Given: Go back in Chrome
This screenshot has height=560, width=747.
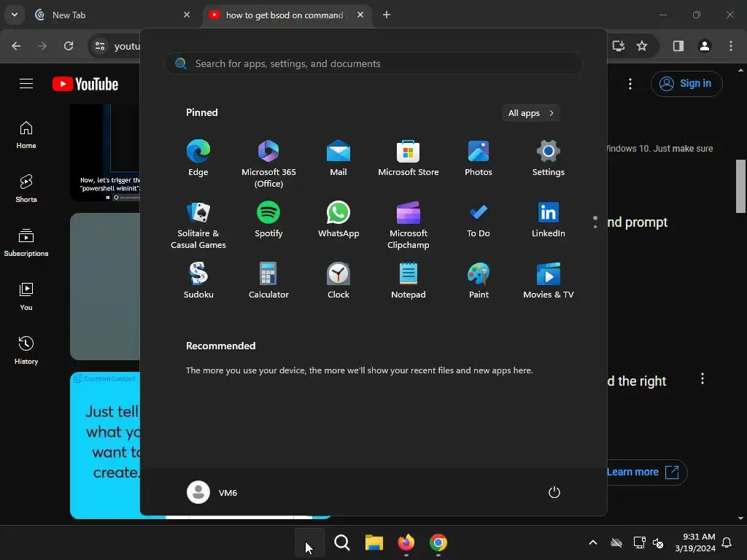Looking at the screenshot, I should 16,46.
